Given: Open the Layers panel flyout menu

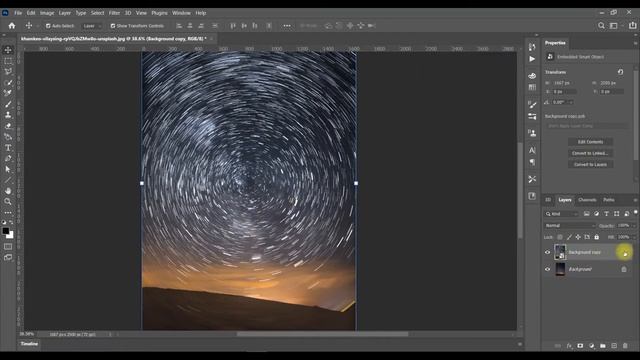Looking at the screenshot, I should (x=636, y=200).
